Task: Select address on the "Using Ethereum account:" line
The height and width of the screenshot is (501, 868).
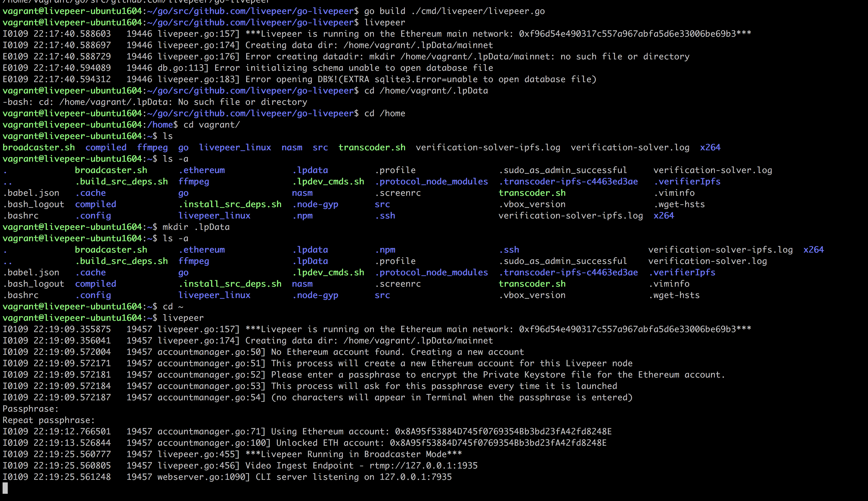Action: pos(503,432)
